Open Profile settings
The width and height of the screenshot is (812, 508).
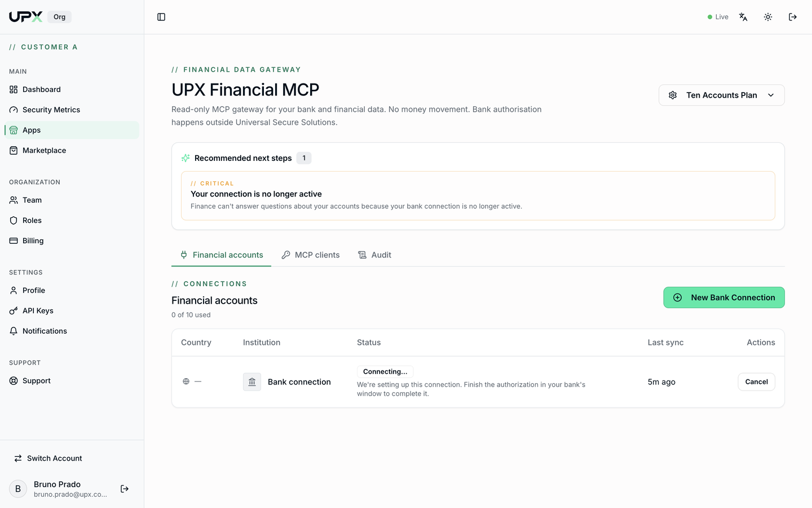point(72,290)
